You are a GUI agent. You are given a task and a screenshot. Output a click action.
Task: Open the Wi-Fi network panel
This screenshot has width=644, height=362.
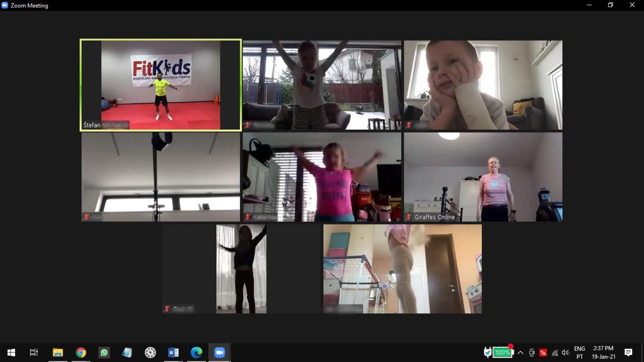[555, 353]
